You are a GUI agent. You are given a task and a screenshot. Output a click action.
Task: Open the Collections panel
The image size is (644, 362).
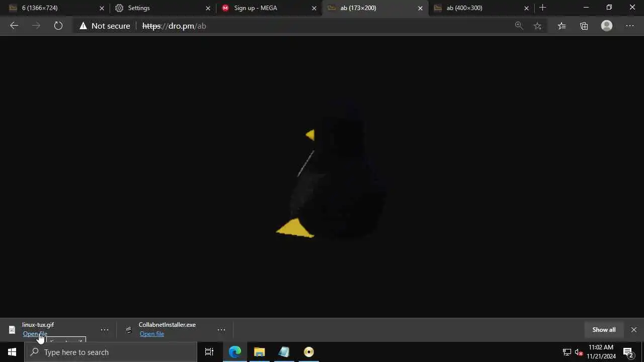coord(584,26)
